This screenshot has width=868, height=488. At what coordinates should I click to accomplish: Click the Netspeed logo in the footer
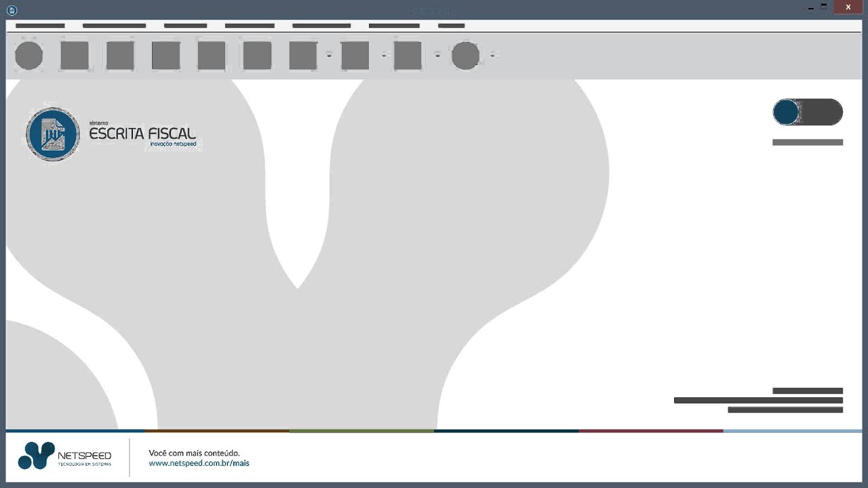point(65,455)
